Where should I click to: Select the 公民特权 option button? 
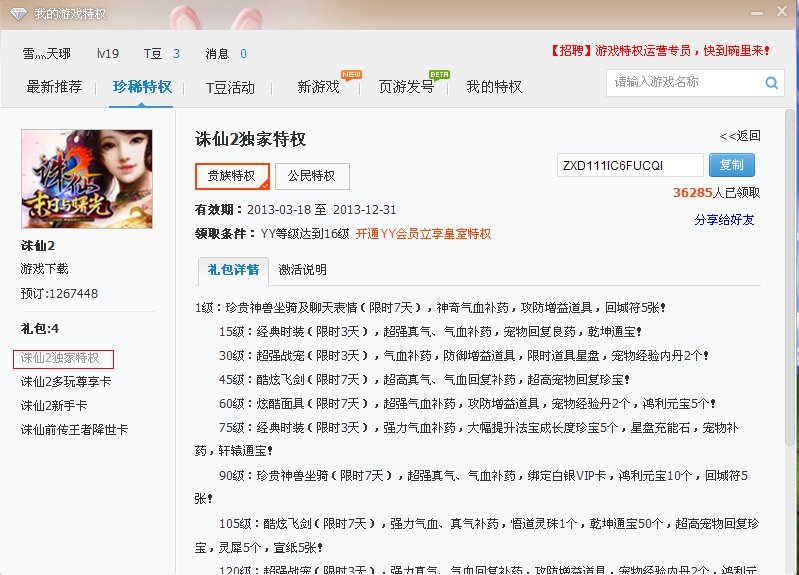tap(312, 176)
